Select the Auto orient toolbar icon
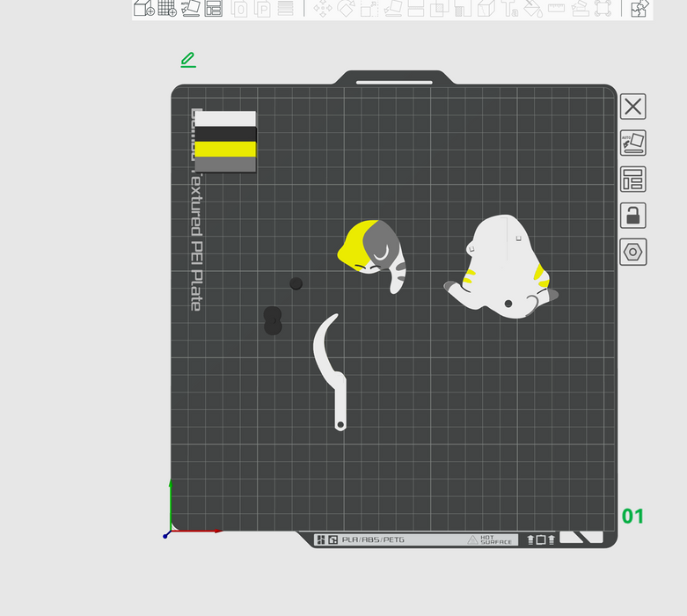The image size is (687, 616). 190,9
